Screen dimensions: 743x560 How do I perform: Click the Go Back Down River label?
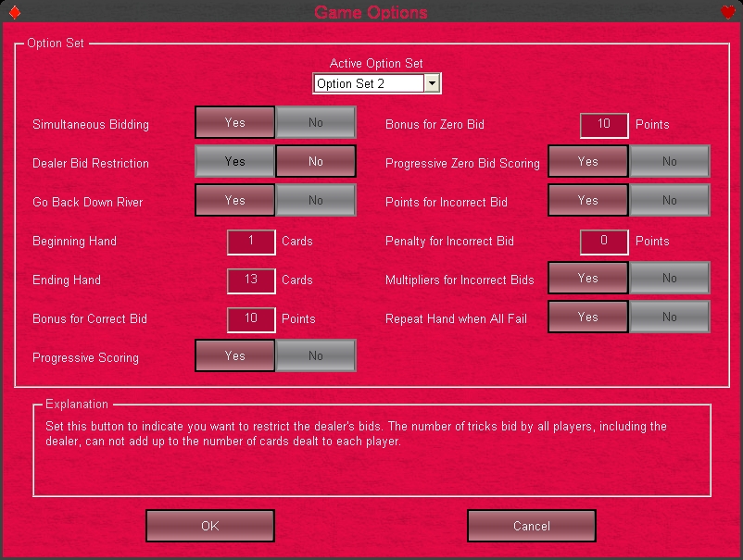[x=88, y=202]
